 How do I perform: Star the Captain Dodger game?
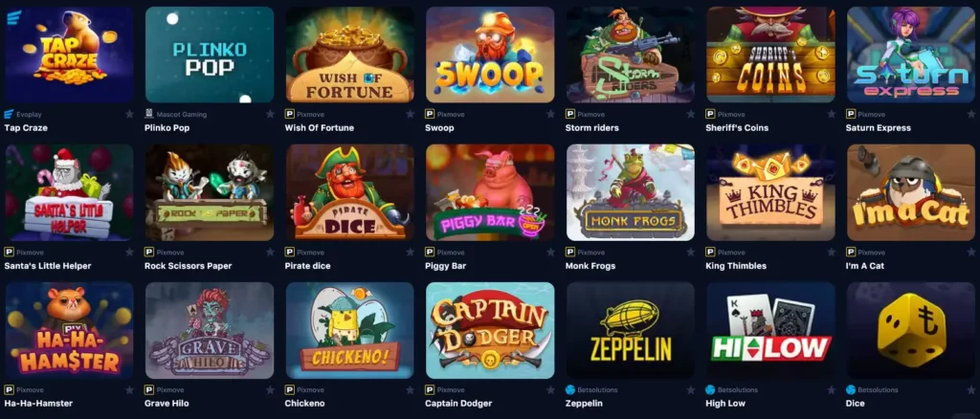click(x=550, y=389)
